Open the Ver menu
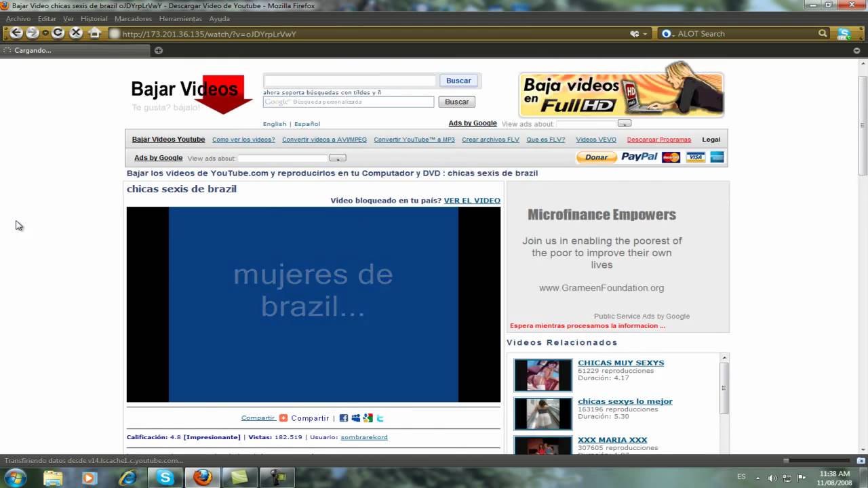 pyautogui.click(x=68, y=19)
